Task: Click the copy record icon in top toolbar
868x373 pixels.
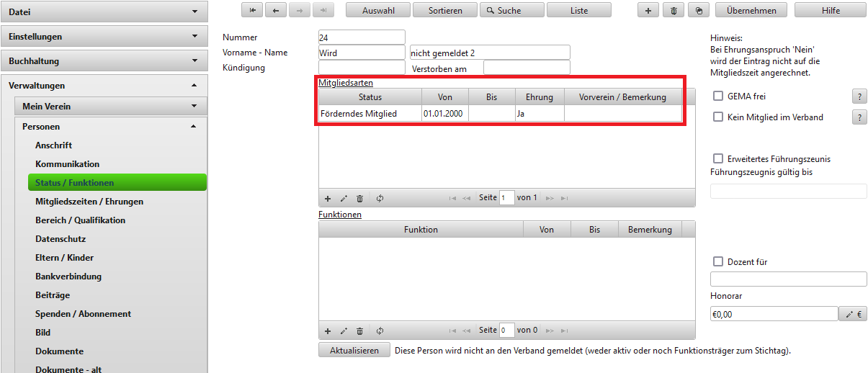Action: pos(698,10)
